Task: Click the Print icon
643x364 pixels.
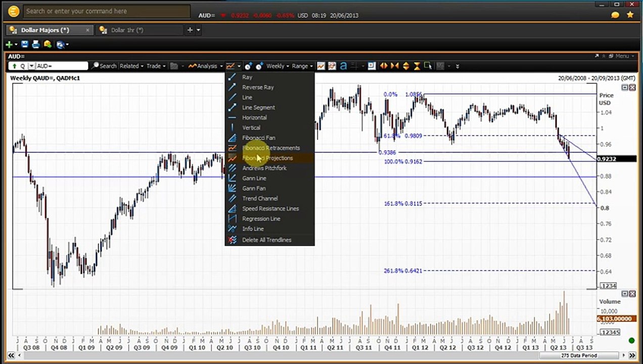Action: coord(36,44)
